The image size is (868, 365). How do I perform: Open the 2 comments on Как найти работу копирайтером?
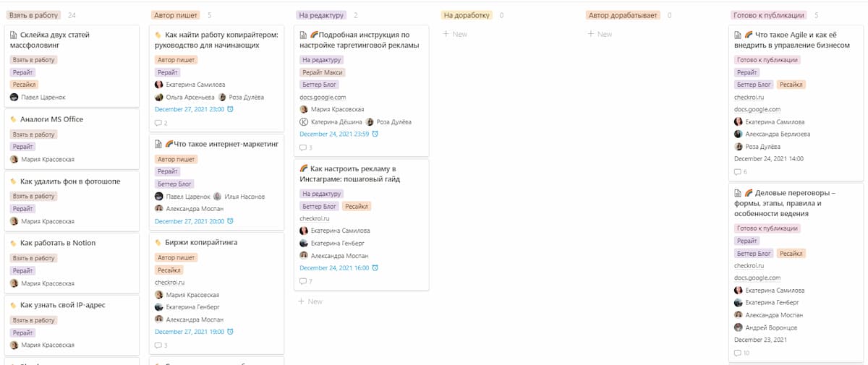[x=161, y=123]
